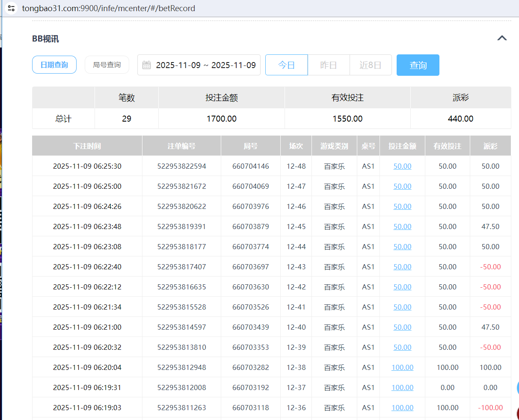This screenshot has width=519, height=420.
Task: Open the 50.00 bet link for 场次 12-48
Action: click(402, 166)
